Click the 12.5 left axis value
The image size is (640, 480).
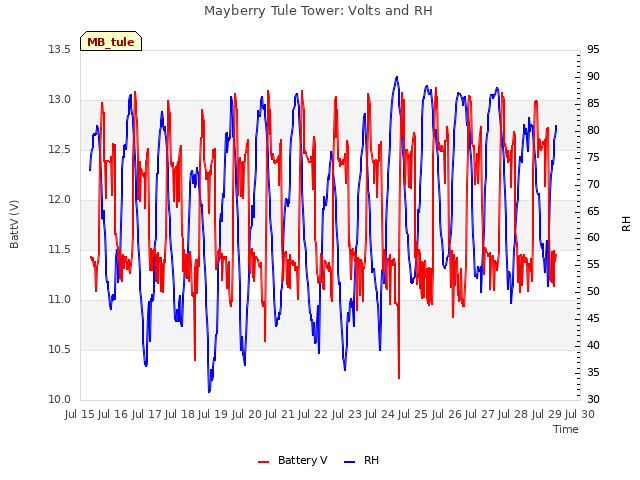point(60,150)
